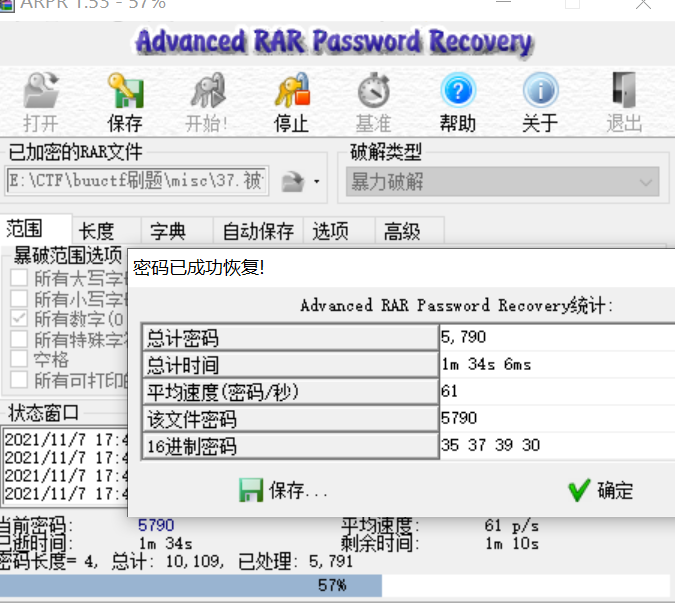Click the 总计时间 value 1m 34s 6ms

[x=557, y=365]
